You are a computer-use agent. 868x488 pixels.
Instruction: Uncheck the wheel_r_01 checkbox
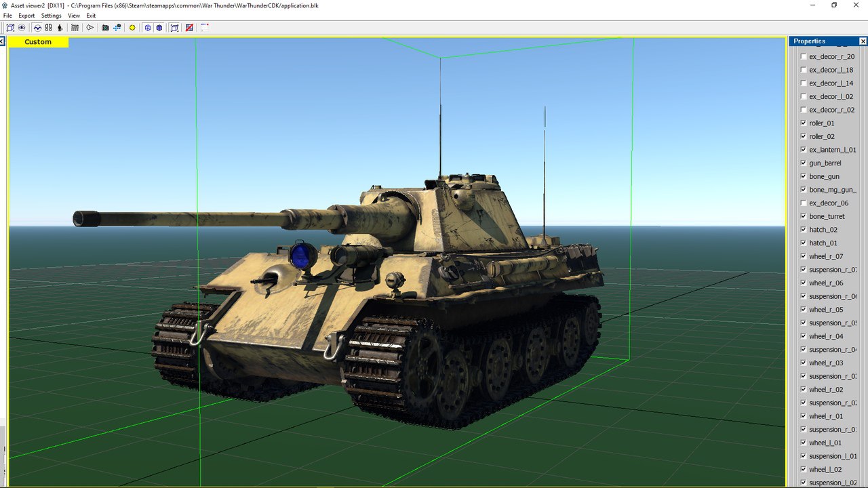[x=804, y=417]
